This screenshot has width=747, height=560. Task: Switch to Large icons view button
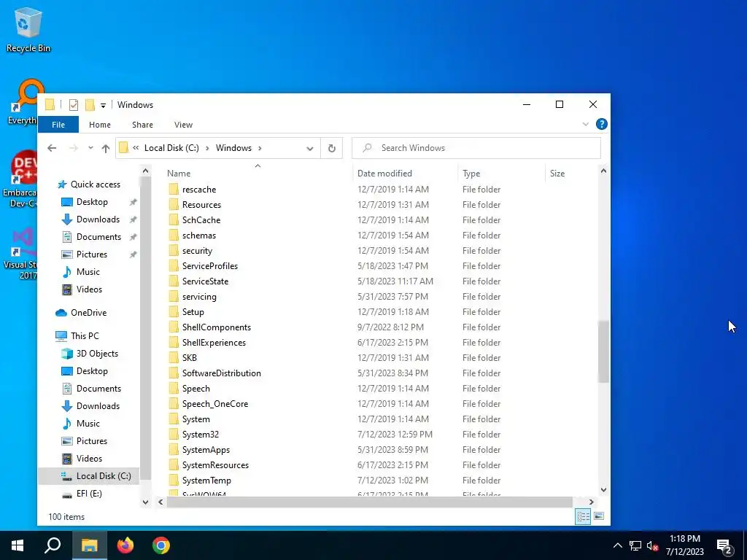click(x=599, y=517)
